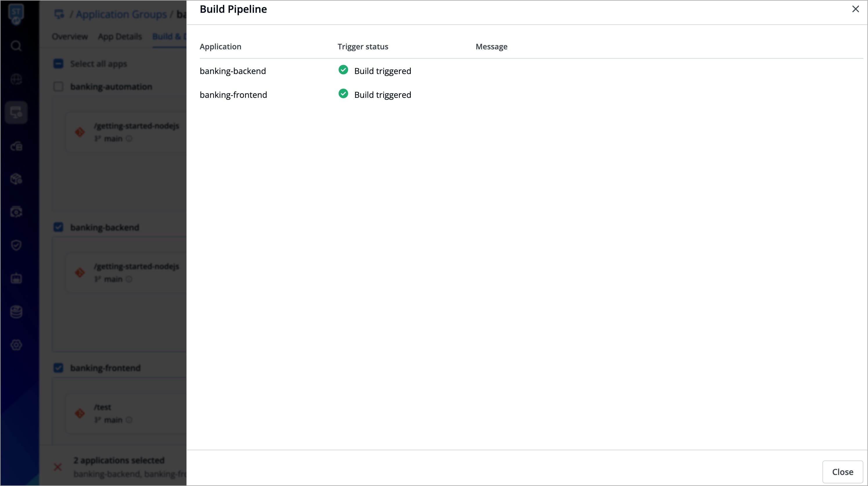Open Application Groups icon in sidebar
This screenshot has height=486, width=868.
point(16,112)
